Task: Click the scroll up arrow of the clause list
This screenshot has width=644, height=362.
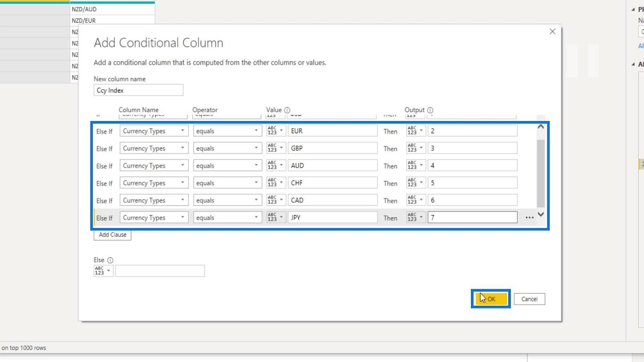Action: (x=541, y=127)
